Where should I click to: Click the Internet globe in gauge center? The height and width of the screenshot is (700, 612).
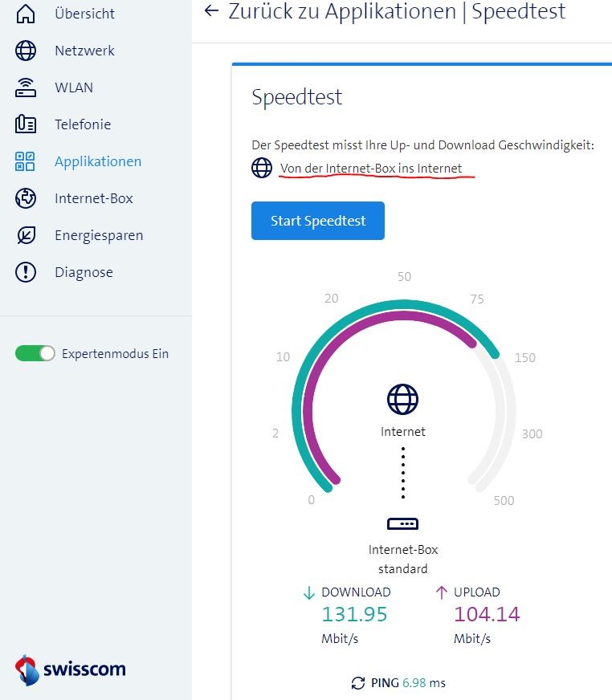point(403,399)
